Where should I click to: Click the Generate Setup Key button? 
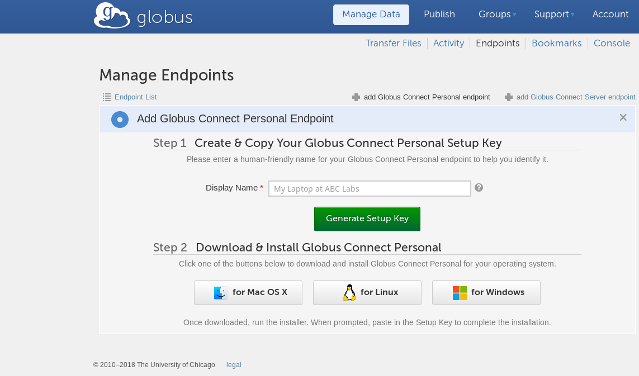click(367, 219)
